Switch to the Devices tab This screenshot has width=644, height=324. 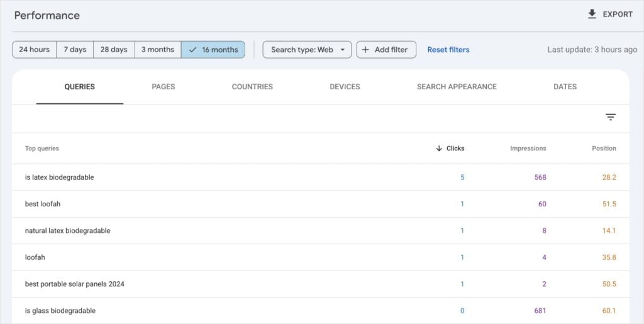345,87
